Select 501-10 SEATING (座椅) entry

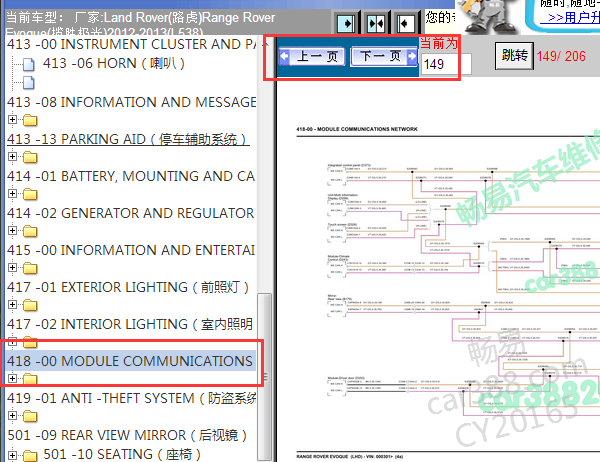(122, 454)
